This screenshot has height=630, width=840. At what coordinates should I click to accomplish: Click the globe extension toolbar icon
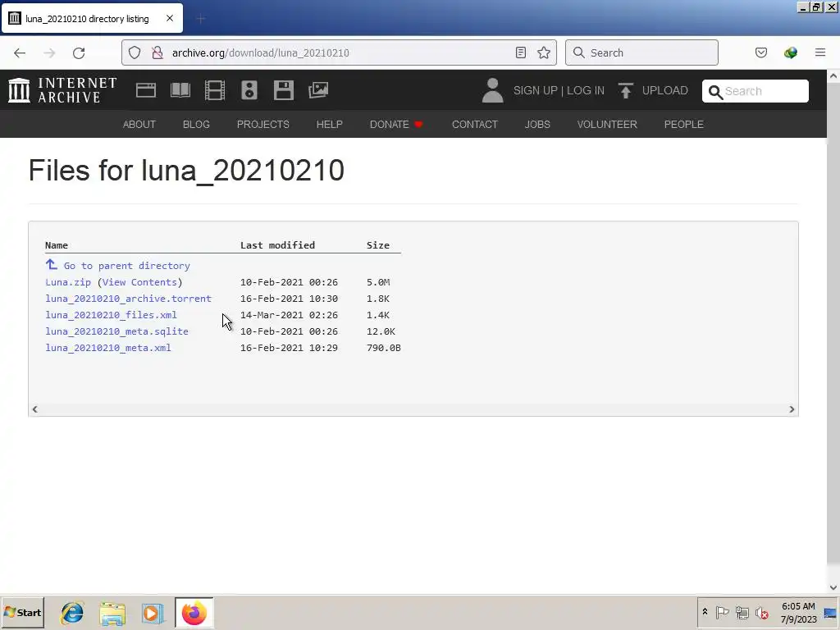pyautogui.click(x=791, y=52)
